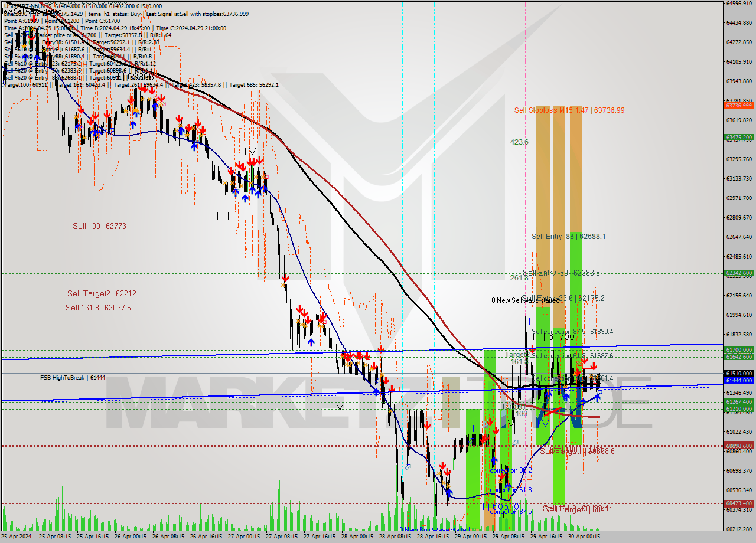Click the green 61267.400 price tag
Viewport: 756px width, 543px height.
pyautogui.click(x=738, y=402)
